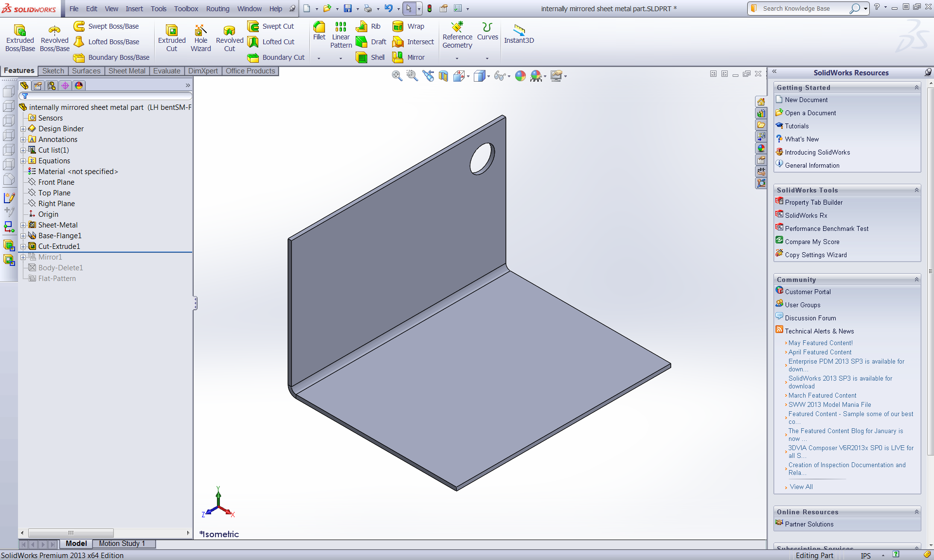Expand the Annotations tree node

coord(23,140)
